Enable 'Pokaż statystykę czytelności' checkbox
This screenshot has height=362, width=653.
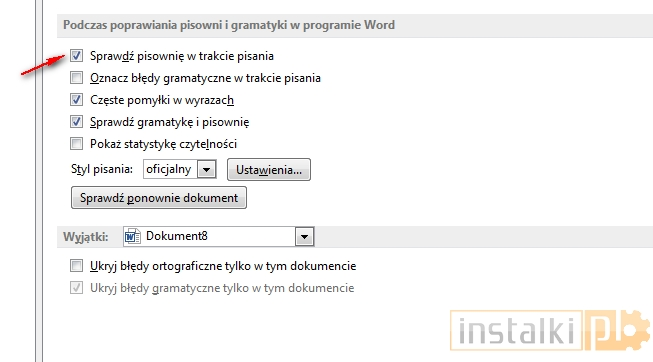(x=76, y=144)
